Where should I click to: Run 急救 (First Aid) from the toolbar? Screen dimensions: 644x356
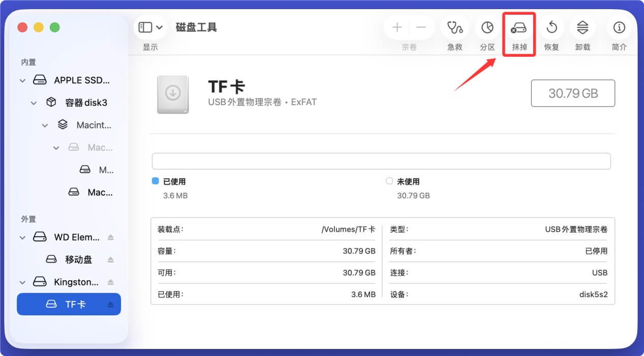point(454,28)
